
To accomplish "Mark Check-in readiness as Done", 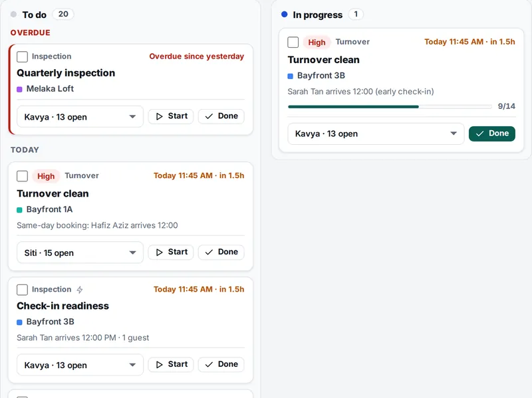I will (x=221, y=364).
